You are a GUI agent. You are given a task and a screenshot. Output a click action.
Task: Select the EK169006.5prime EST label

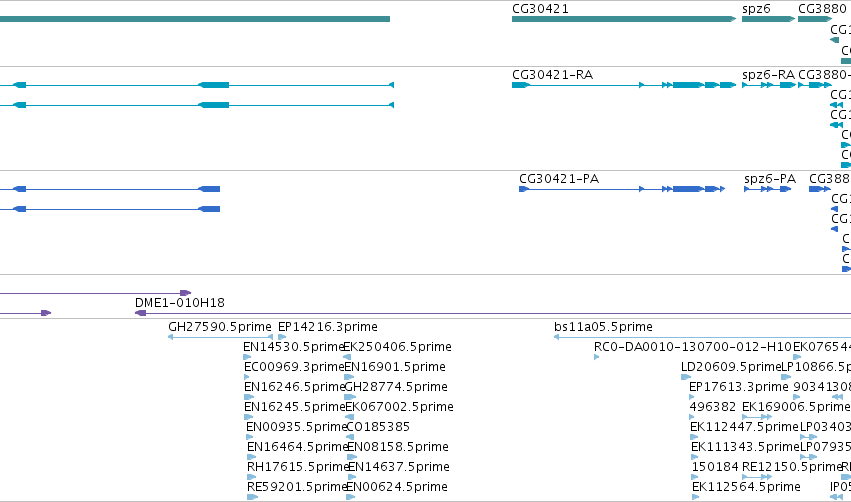(x=796, y=407)
